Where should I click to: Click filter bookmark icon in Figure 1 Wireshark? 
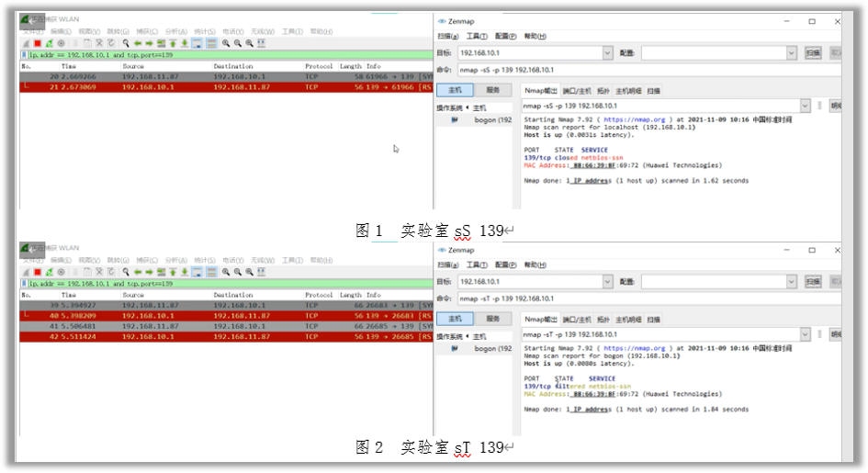tap(24, 55)
